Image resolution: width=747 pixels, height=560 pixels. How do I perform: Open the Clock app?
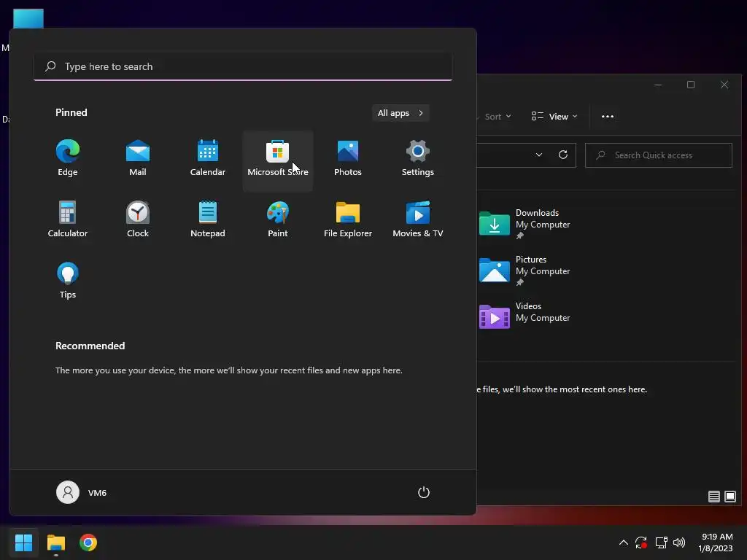[138, 219]
